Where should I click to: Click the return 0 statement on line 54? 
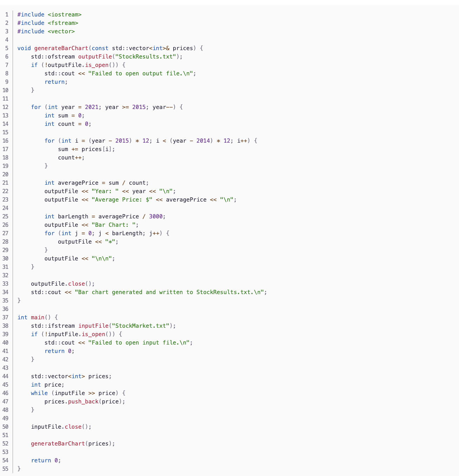pos(46,460)
